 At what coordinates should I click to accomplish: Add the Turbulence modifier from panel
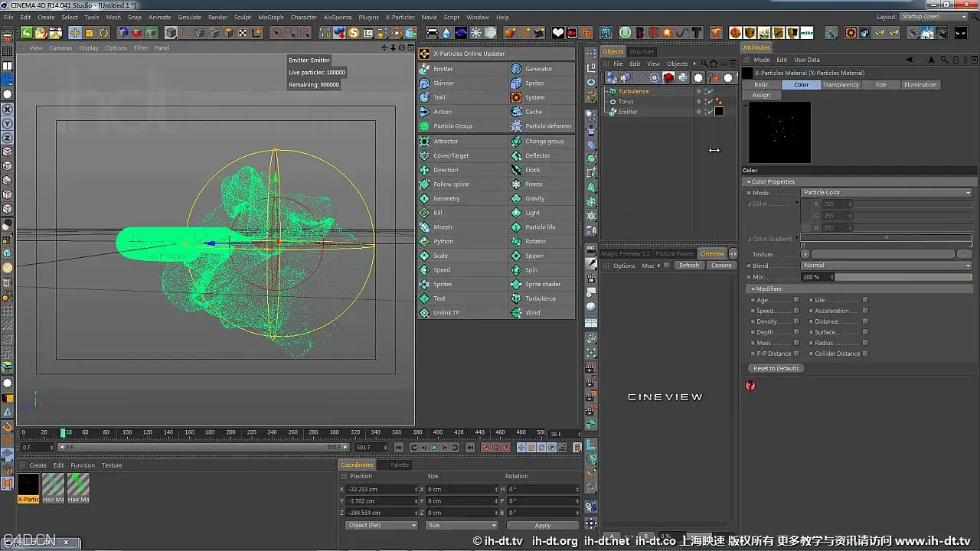pos(542,298)
